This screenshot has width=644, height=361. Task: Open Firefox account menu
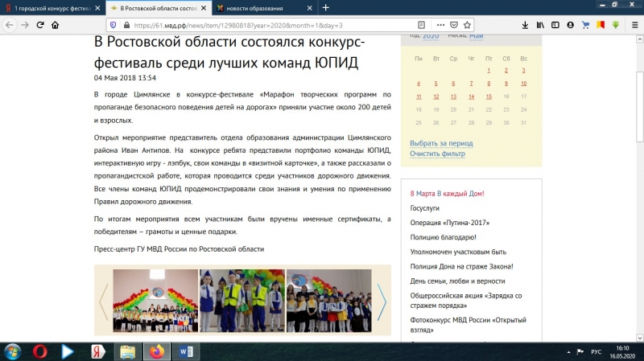pos(570,25)
